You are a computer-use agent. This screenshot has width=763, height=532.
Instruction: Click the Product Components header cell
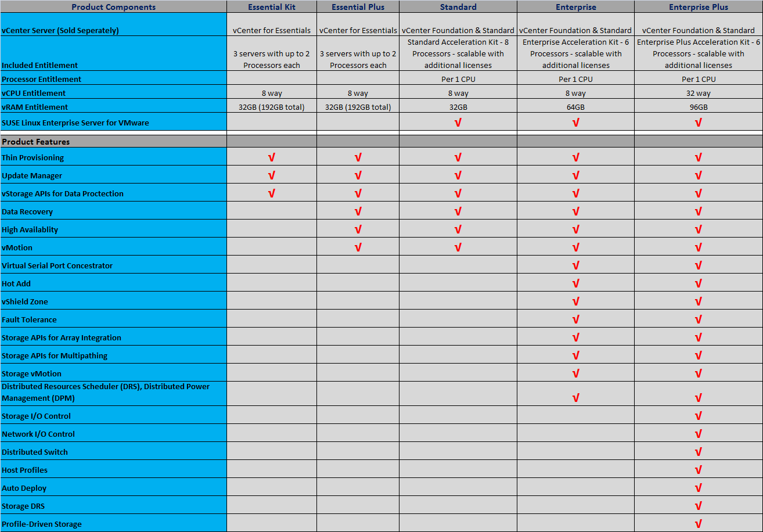113,7
